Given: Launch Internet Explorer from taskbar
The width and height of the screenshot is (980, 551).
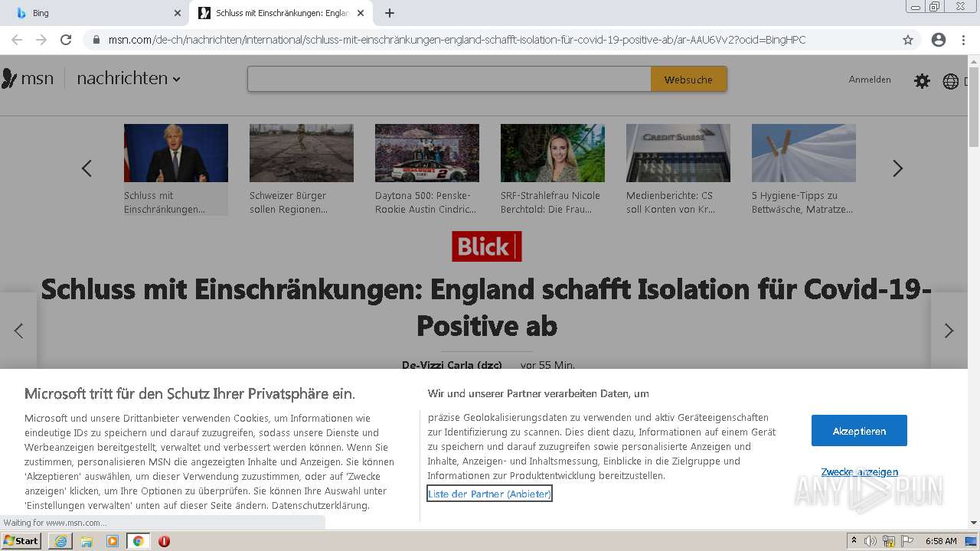Looking at the screenshot, I should tap(60, 541).
